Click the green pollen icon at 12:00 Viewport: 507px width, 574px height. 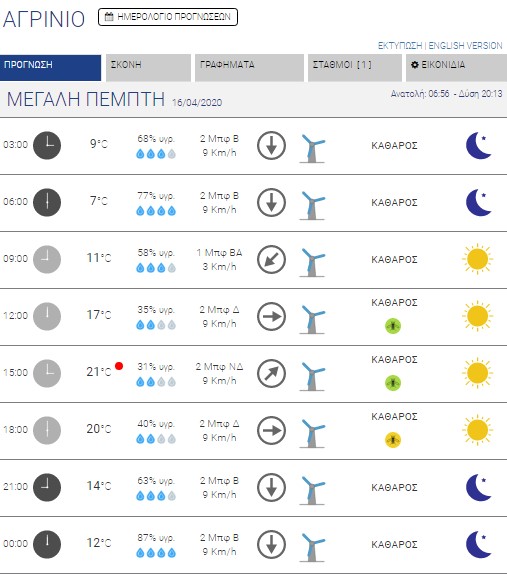pyautogui.click(x=393, y=326)
